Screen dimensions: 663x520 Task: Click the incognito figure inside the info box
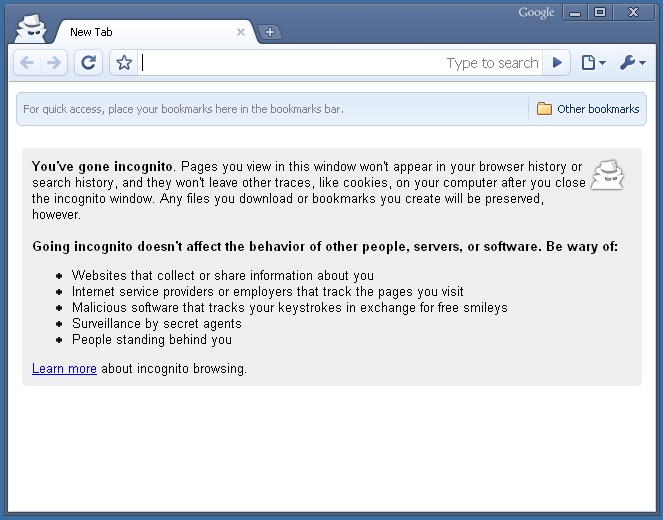pos(607,175)
